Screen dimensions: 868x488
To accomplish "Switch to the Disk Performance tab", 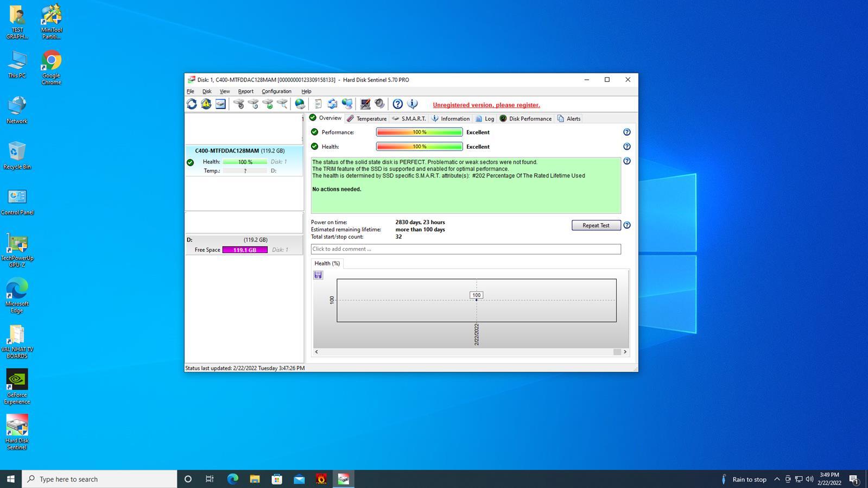I will click(x=525, y=118).
